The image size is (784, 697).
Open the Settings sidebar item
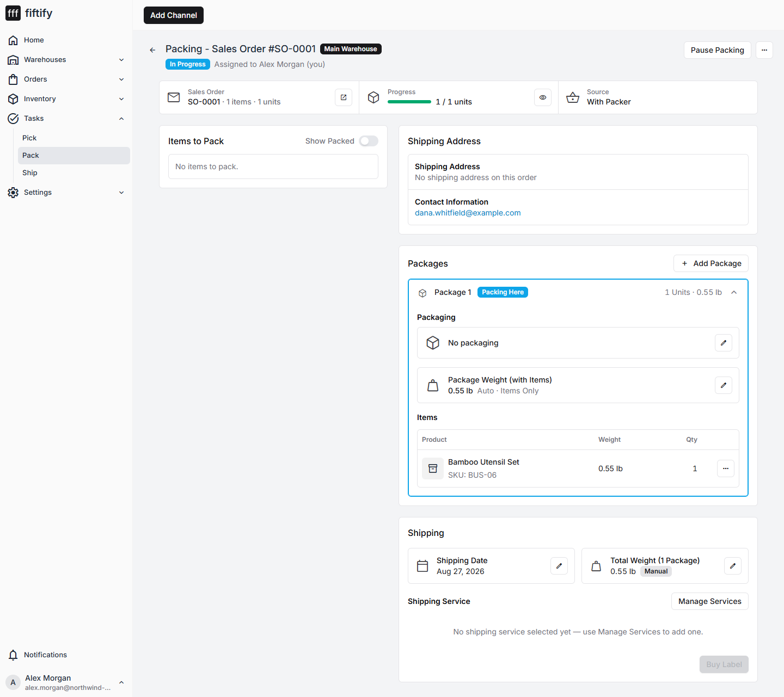pyautogui.click(x=66, y=193)
